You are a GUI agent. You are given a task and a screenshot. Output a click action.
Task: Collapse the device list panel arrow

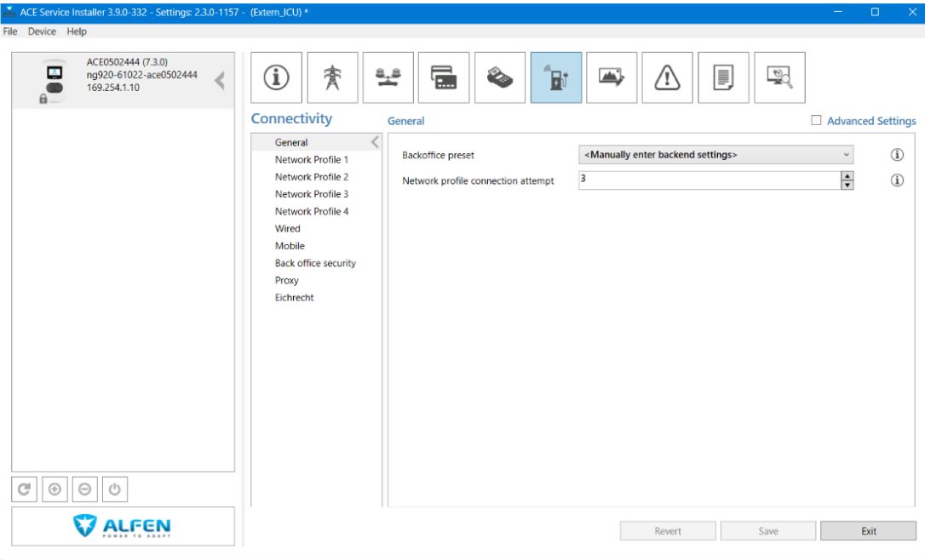coord(220,81)
